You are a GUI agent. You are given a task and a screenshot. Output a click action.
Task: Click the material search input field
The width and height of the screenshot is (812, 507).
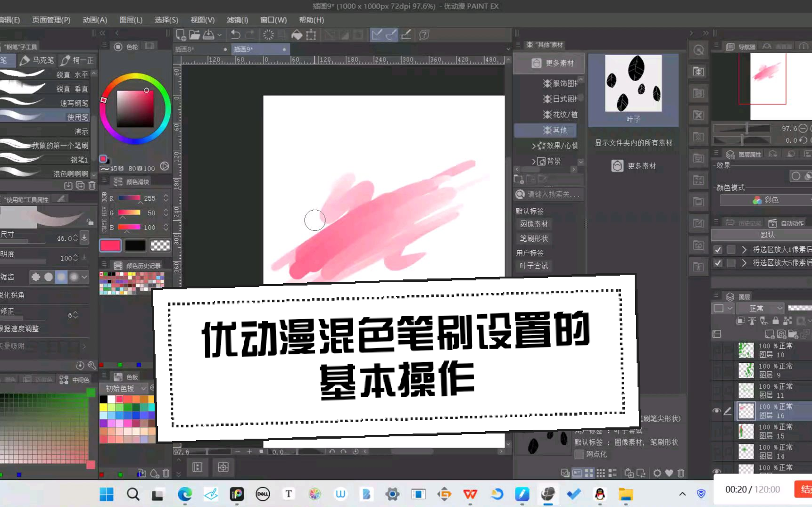click(553, 194)
